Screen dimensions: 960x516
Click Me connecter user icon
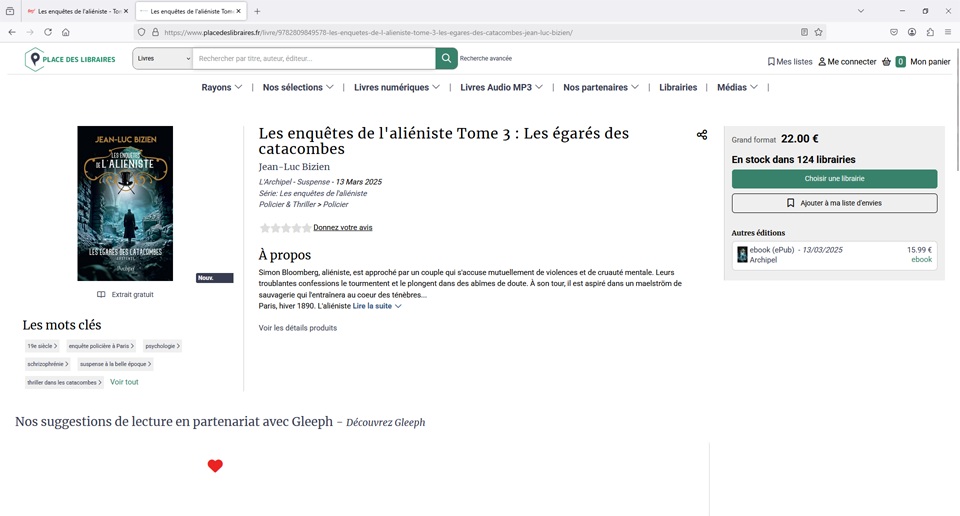[x=822, y=62]
